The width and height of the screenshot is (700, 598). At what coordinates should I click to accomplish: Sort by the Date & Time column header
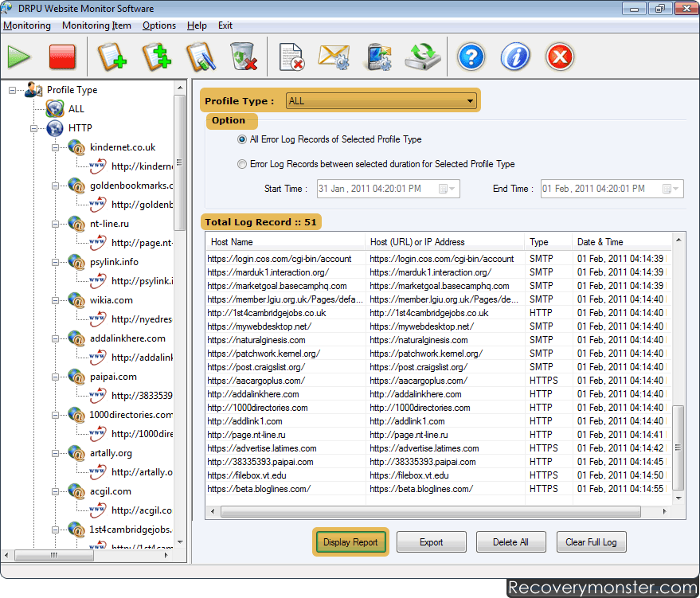pos(621,242)
